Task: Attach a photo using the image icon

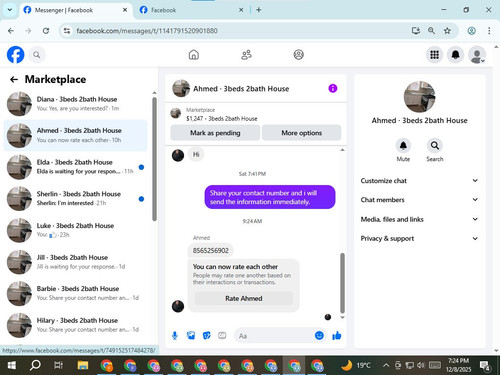Action: click(191, 335)
